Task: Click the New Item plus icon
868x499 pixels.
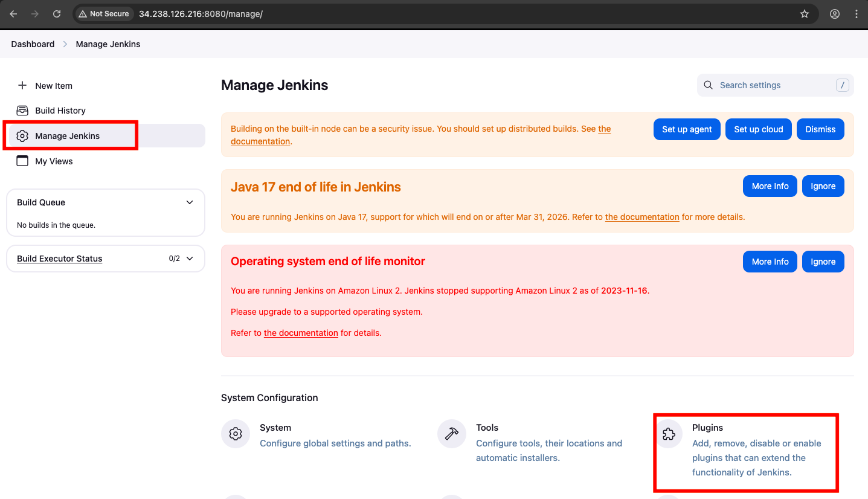Action: coord(22,85)
